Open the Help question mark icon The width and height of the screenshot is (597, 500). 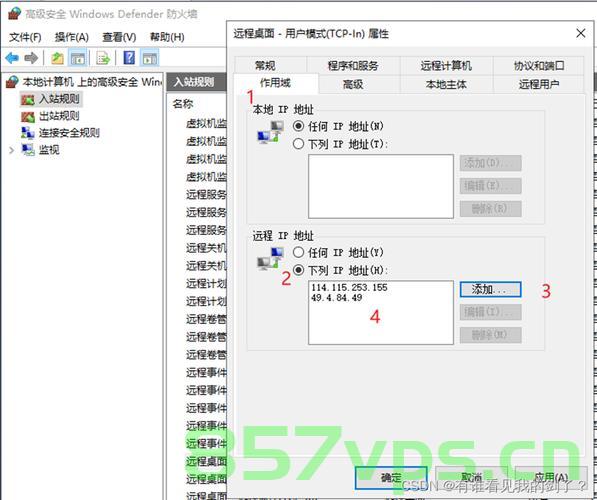point(129,58)
